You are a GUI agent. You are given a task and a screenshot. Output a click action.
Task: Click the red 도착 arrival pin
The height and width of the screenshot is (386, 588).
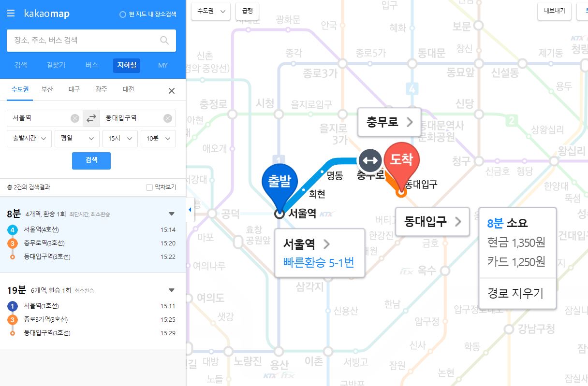pyautogui.click(x=401, y=162)
